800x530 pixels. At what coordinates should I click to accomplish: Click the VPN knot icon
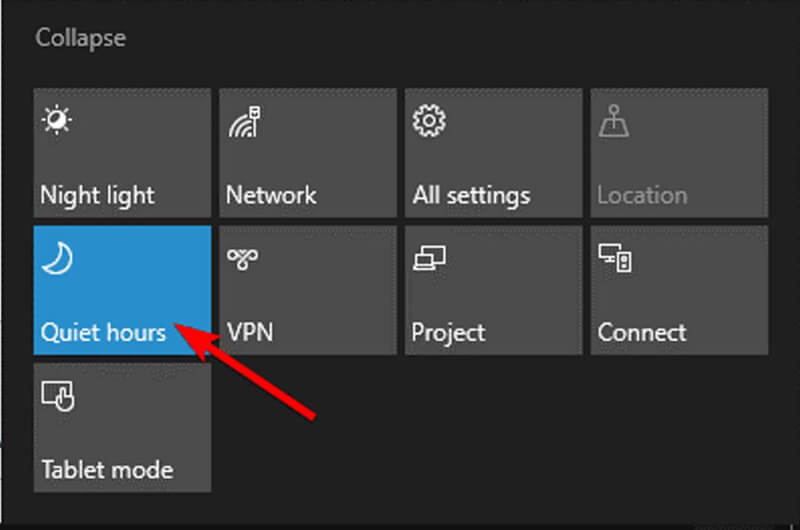tap(243, 259)
